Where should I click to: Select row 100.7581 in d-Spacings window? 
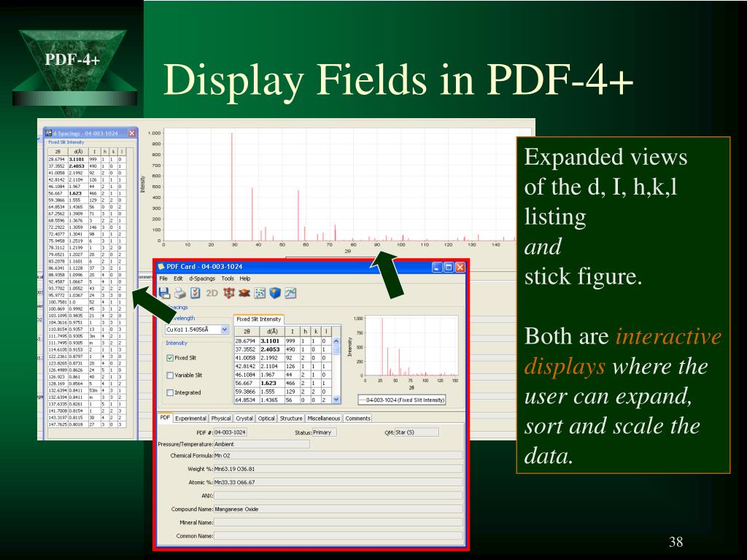click(x=86, y=302)
